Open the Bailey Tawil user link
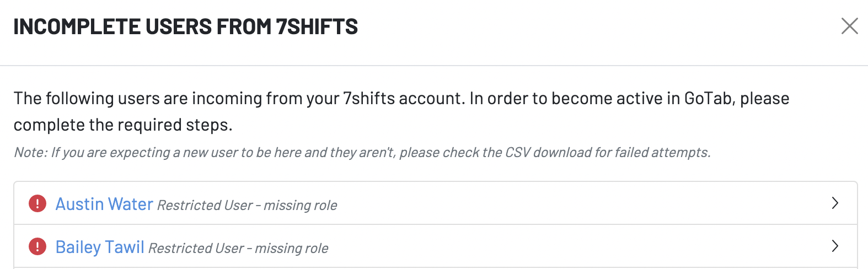This screenshot has height=269, width=868. pos(100,247)
